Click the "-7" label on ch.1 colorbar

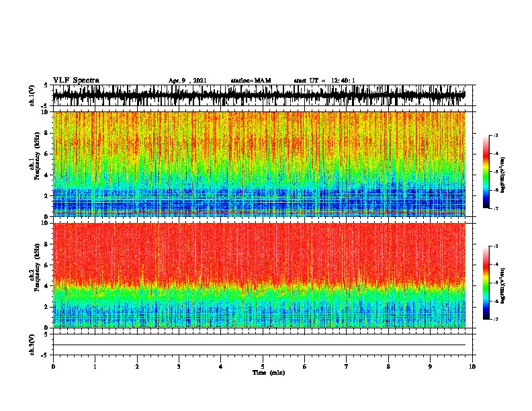(x=496, y=208)
